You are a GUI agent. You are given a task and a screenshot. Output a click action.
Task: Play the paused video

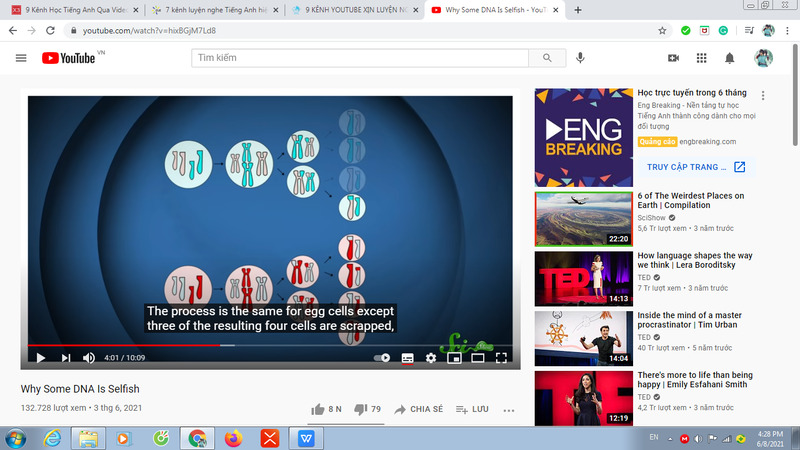point(41,358)
